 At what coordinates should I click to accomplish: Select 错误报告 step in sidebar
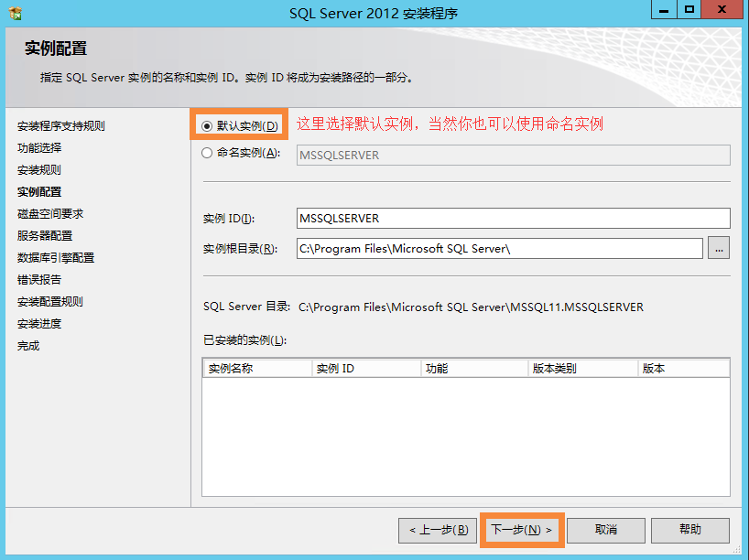(x=39, y=280)
